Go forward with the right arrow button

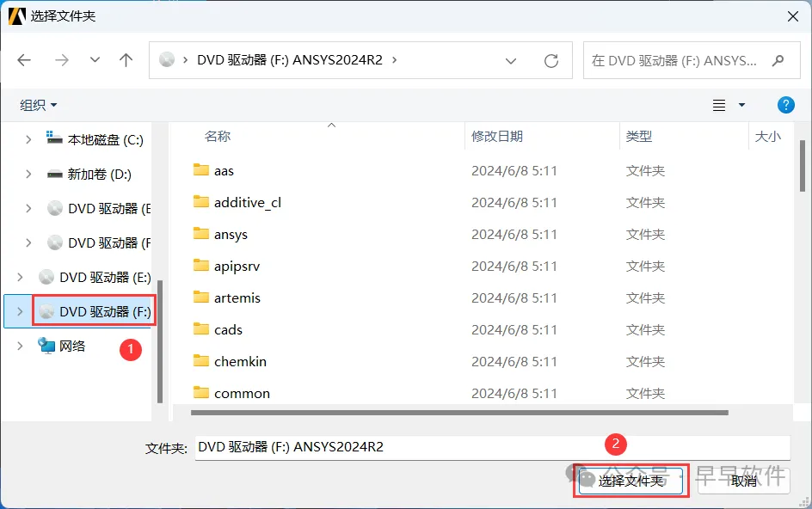62,60
